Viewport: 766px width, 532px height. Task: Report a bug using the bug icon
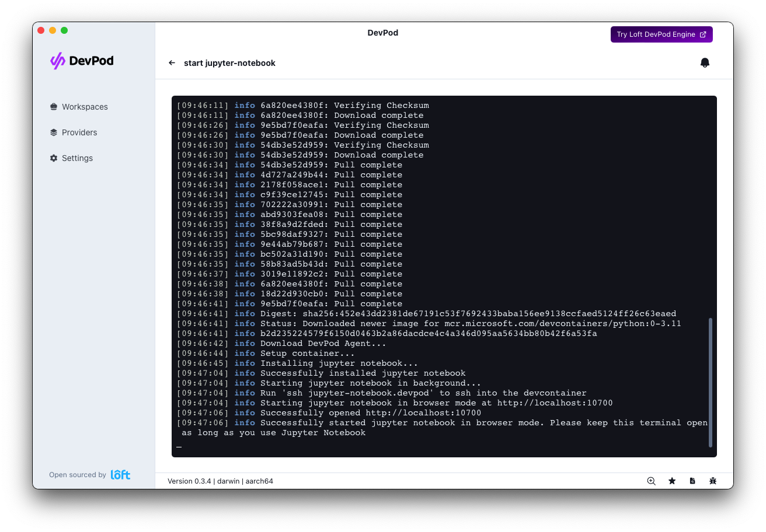coord(713,481)
